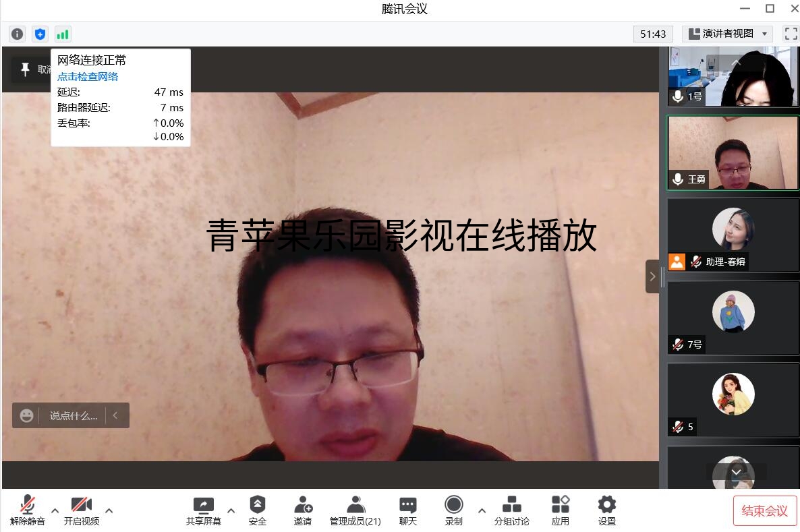This screenshot has height=532, width=800.
Task: Expand audio options arrow beside 解除静音
Action: coord(55,510)
